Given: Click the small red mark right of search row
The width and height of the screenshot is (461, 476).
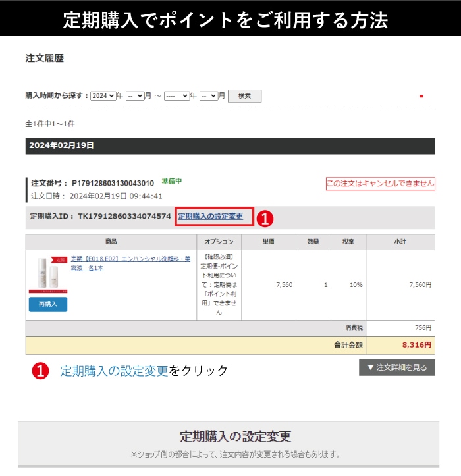Looking at the screenshot, I should coord(421,96).
